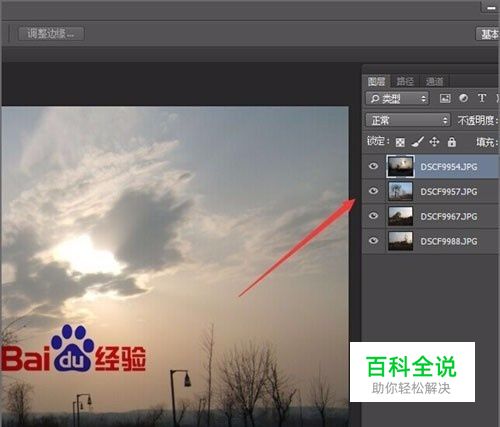Click the DSCF9967.JPG layer thumbnail

pyautogui.click(x=400, y=216)
